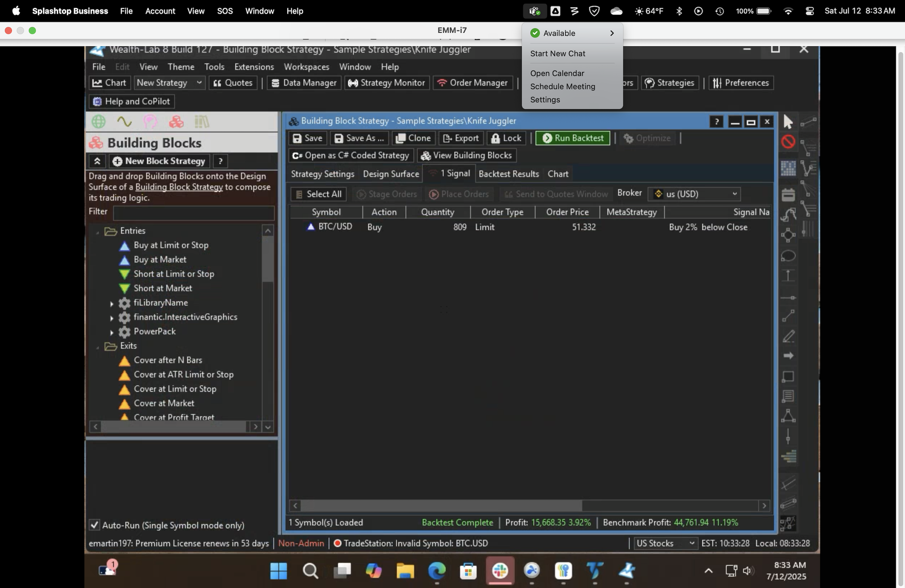Viewport: 905px width, 588px height.
Task: Click the signals list horizontal scrollbar
Action: coord(441,505)
